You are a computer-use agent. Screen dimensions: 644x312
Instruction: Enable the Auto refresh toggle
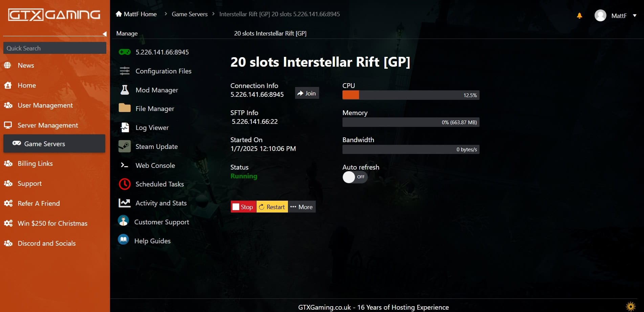pyautogui.click(x=355, y=177)
